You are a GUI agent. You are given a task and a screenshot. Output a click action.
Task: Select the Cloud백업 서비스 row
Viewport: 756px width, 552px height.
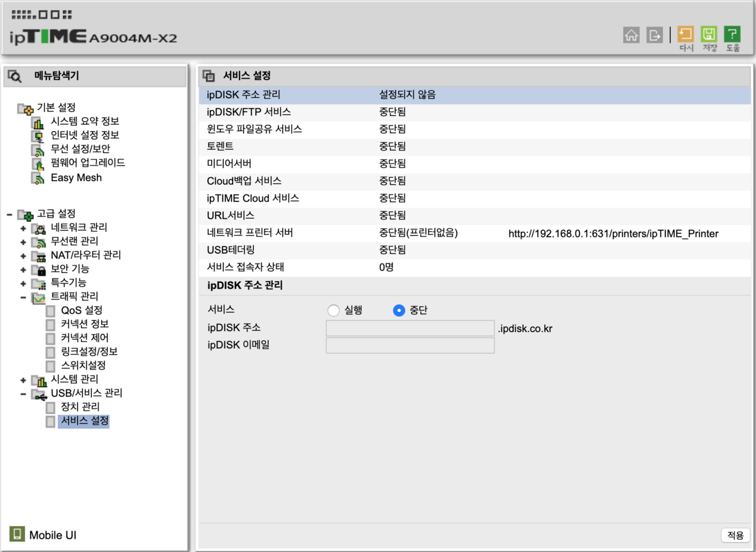point(475,181)
